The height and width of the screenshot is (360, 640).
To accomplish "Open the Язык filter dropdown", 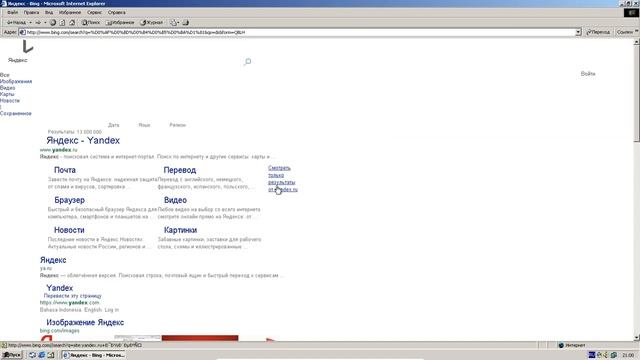I will click(144, 125).
